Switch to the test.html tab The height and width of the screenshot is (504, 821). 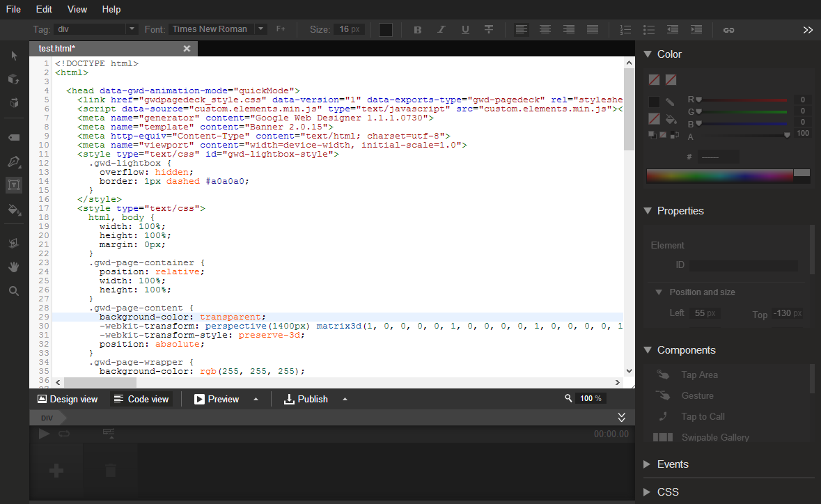57,49
